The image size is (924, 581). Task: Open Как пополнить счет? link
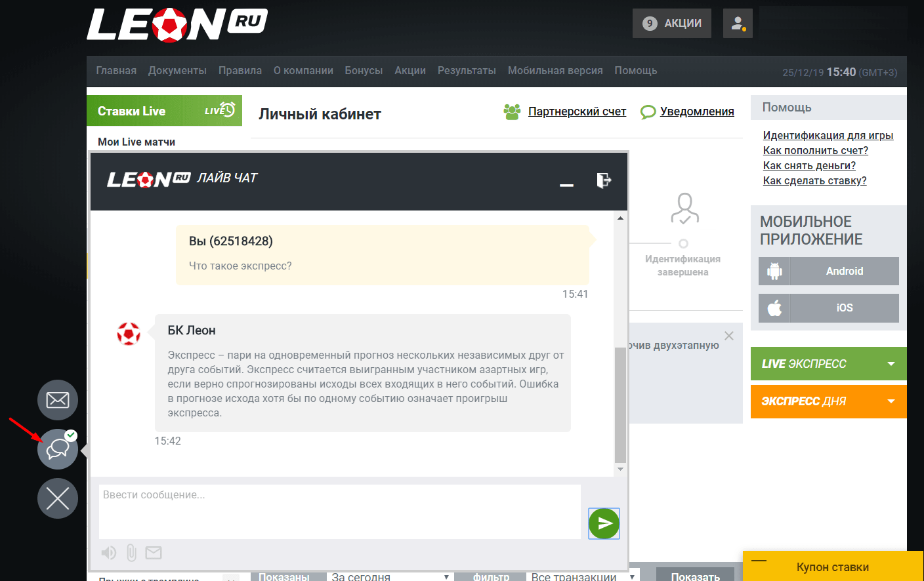(816, 150)
